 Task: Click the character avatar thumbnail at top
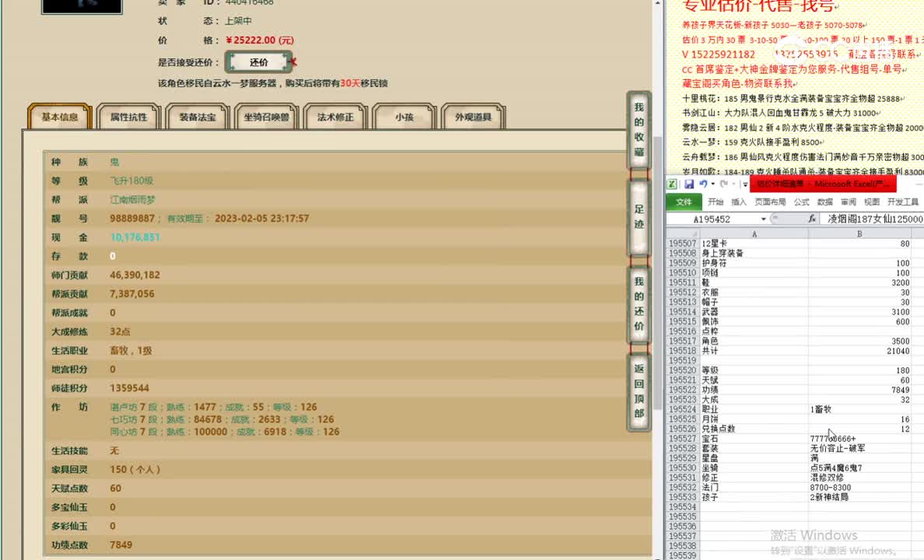(82, 6)
